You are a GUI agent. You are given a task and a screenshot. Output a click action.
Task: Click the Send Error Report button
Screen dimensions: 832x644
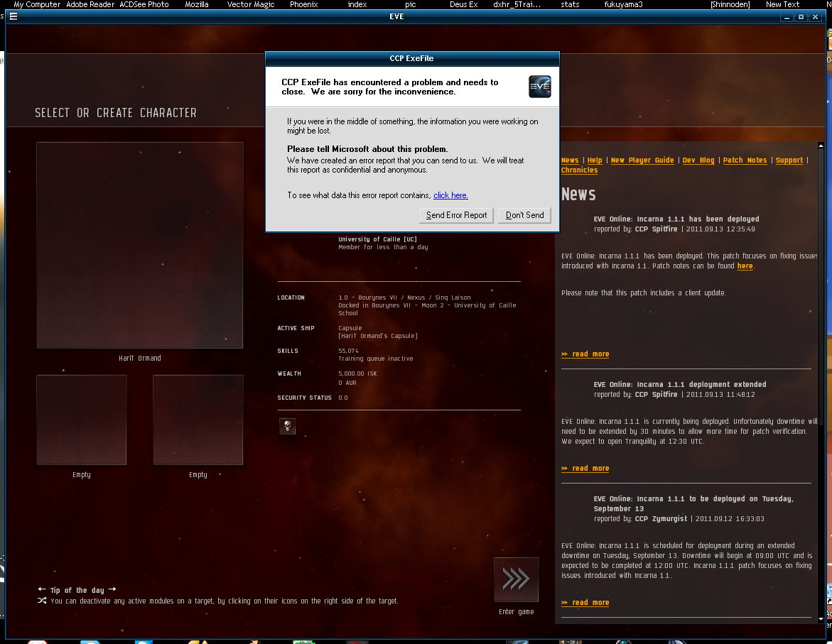pos(456,215)
